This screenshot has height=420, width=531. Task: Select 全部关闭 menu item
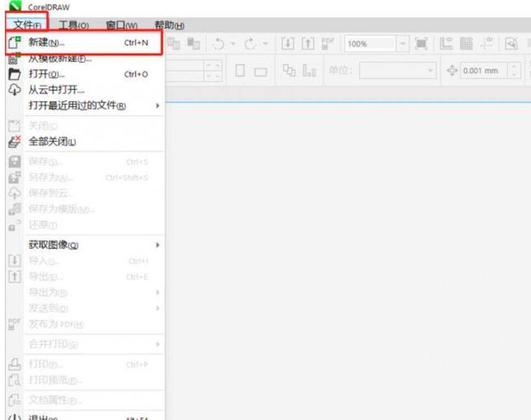point(85,141)
